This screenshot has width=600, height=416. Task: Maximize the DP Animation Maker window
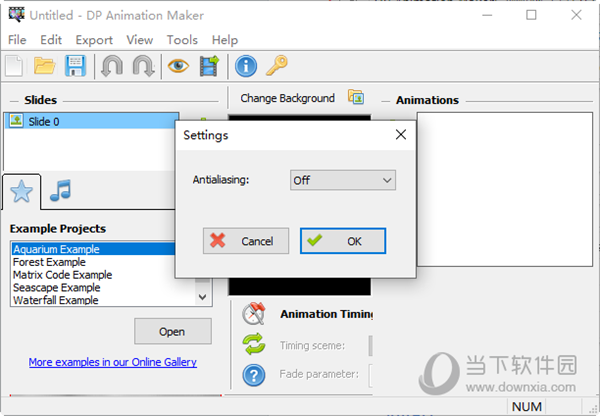(x=531, y=15)
